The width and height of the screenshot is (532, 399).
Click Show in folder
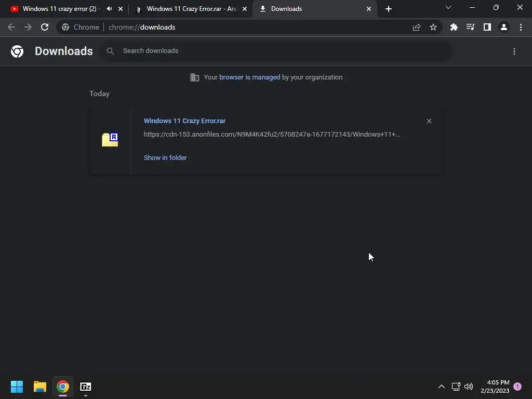point(165,158)
